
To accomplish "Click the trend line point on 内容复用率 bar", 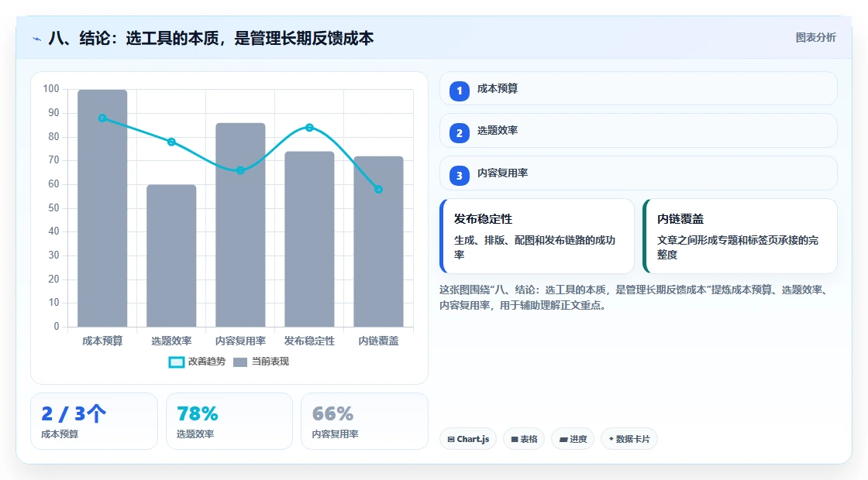I will [x=240, y=170].
